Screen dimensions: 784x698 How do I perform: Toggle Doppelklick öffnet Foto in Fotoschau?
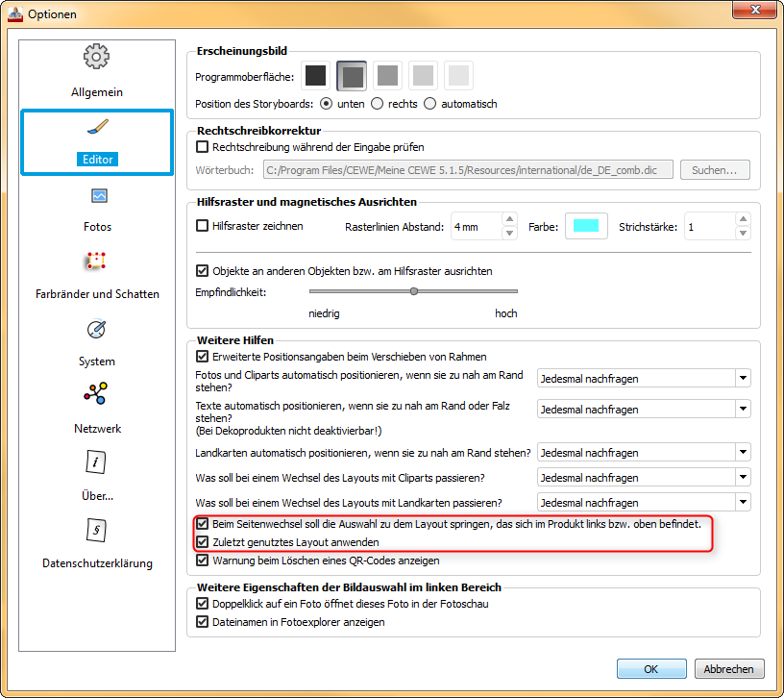pyautogui.click(x=202, y=604)
